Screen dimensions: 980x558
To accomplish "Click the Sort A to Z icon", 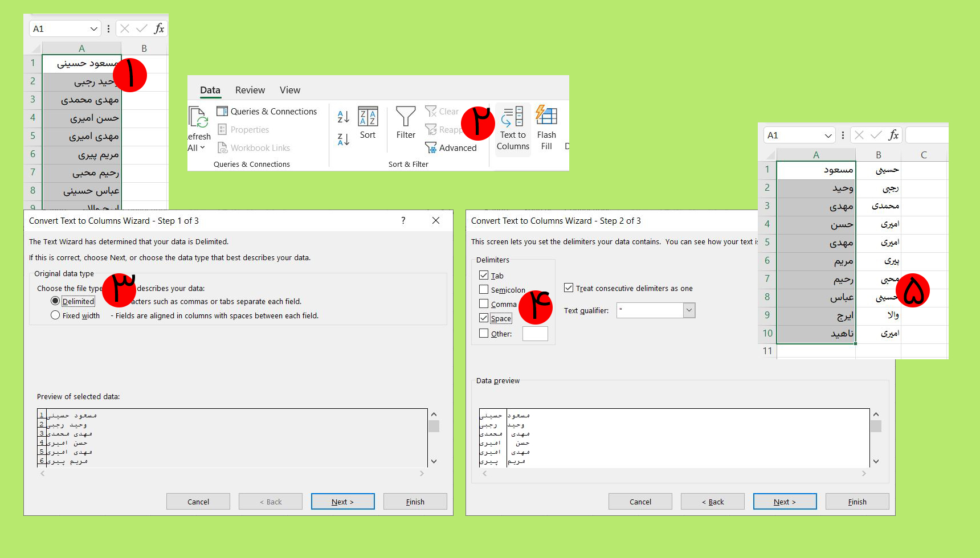I will pos(343,117).
